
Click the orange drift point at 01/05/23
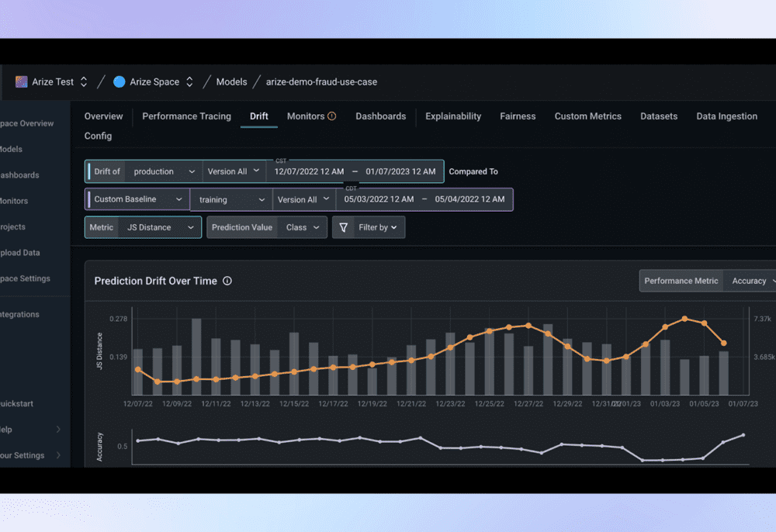pyautogui.click(x=704, y=323)
